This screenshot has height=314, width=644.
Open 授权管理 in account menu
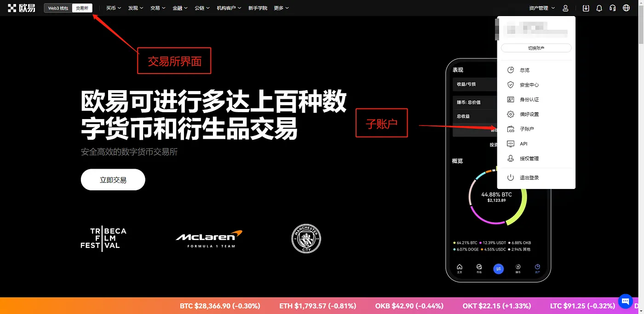[x=536, y=158]
